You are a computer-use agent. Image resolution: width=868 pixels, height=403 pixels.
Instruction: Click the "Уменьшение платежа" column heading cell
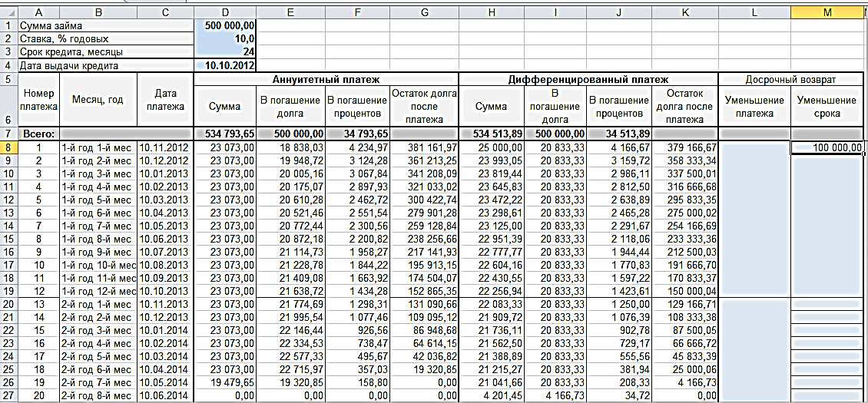pyautogui.click(x=754, y=107)
